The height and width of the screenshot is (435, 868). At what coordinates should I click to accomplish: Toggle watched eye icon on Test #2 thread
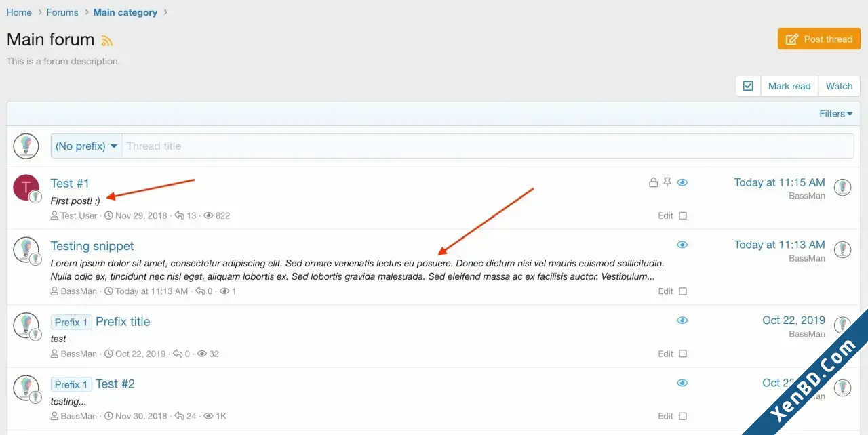[682, 383]
